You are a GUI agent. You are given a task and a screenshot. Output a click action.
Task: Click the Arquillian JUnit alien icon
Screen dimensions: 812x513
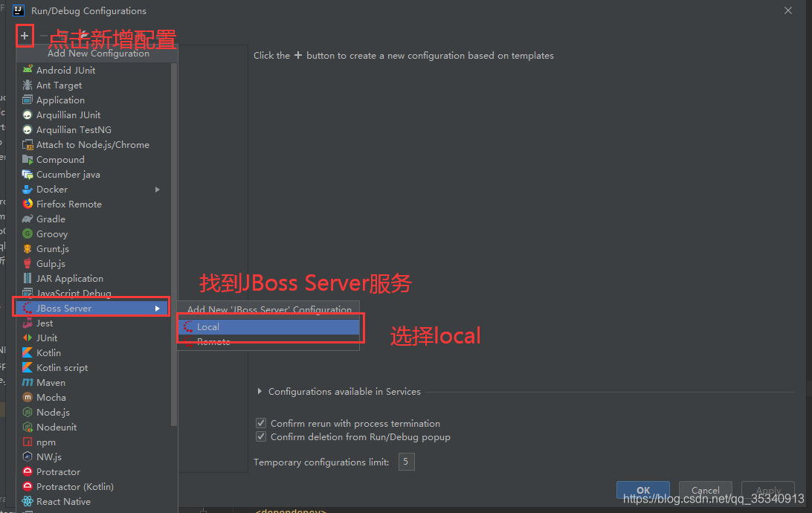point(28,114)
